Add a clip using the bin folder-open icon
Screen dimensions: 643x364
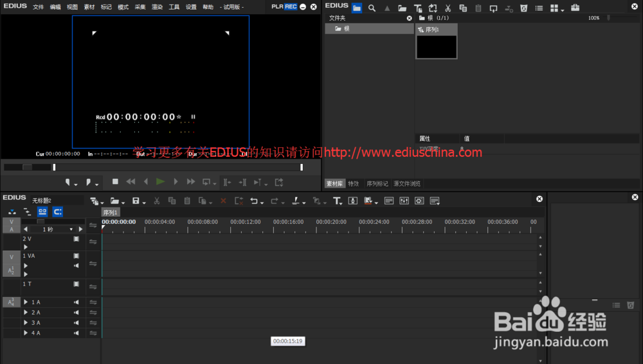[x=403, y=8]
